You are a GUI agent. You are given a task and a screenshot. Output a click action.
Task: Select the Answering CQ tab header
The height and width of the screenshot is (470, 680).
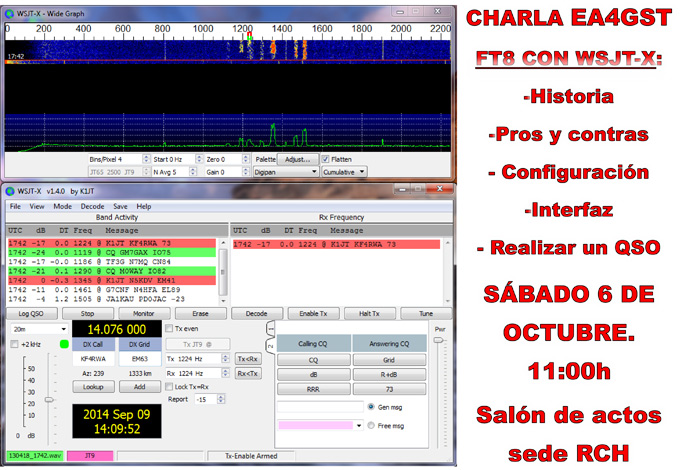tap(389, 343)
